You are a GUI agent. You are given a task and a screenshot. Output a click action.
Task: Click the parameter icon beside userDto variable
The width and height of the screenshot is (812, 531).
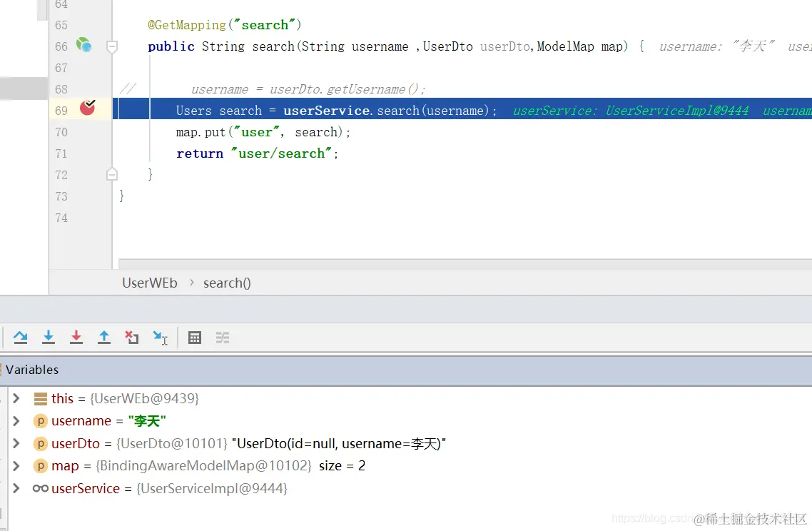point(41,443)
